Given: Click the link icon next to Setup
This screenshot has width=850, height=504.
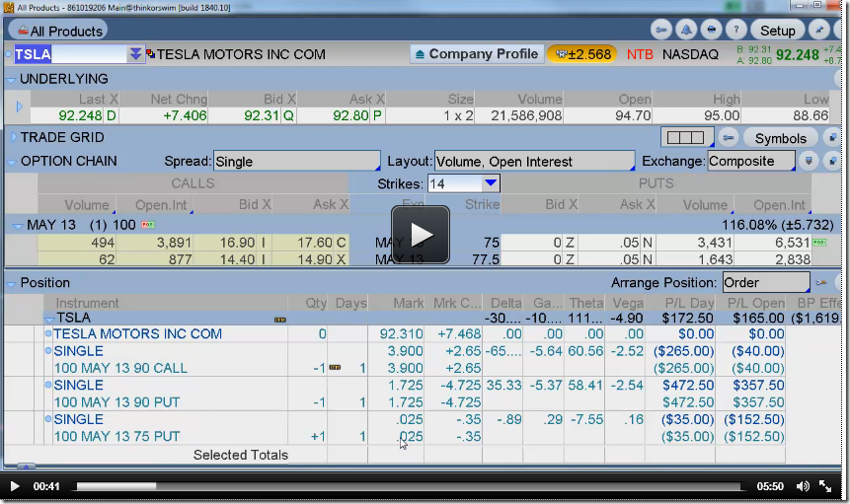Looking at the screenshot, I should pos(660,31).
